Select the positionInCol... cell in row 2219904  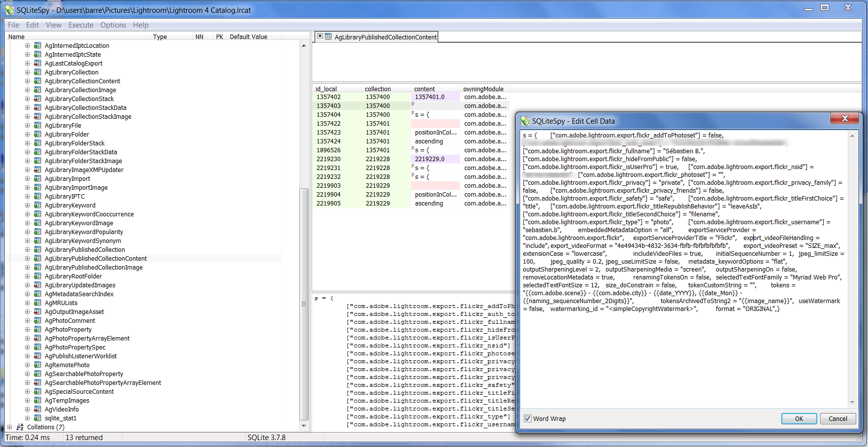(x=436, y=195)
